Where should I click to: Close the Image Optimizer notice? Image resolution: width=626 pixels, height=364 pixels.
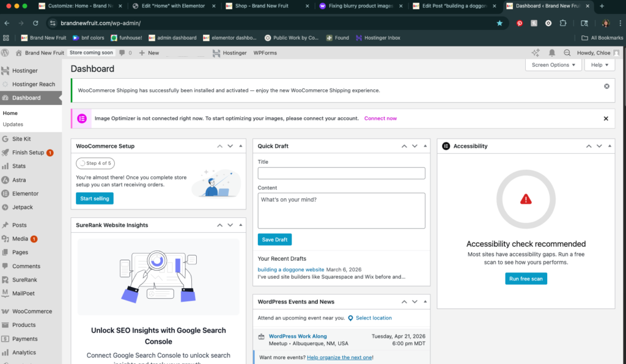606,118
